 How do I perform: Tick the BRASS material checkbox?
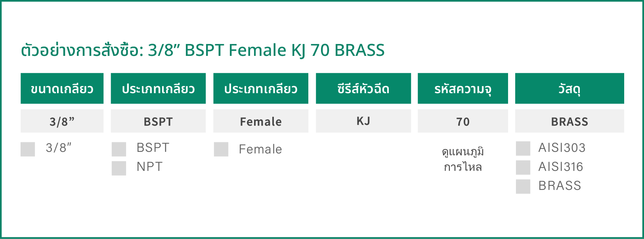pos(523,187)
